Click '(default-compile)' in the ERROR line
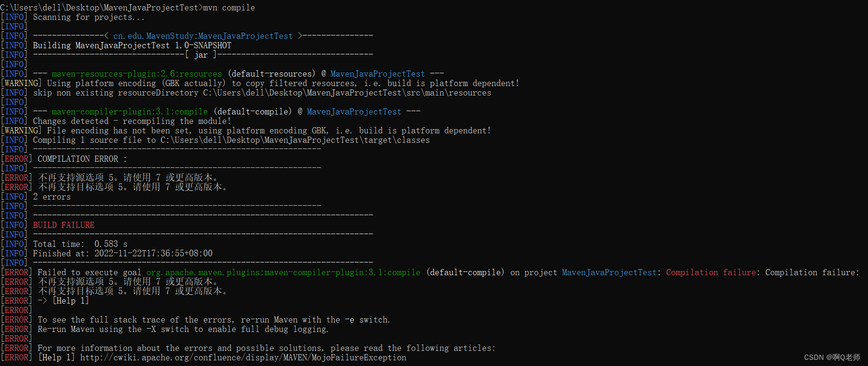Screen dimensions: 868x366 tap(465, 272)
